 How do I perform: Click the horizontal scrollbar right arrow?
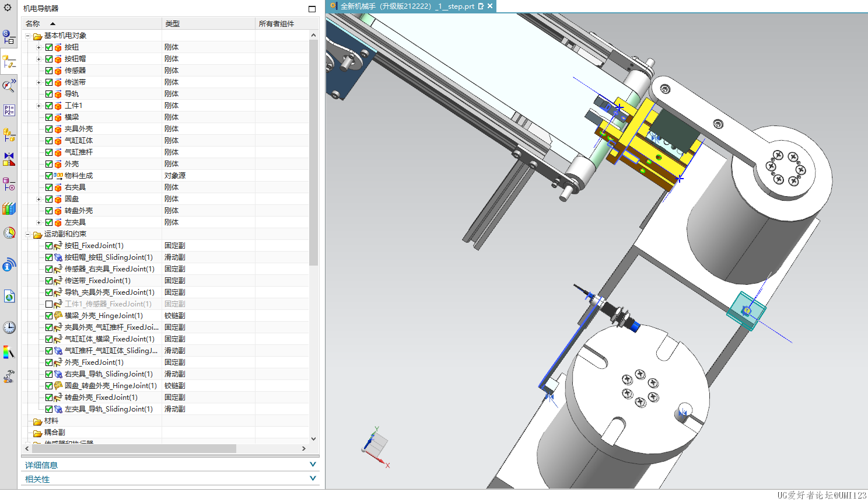[303, 448]
